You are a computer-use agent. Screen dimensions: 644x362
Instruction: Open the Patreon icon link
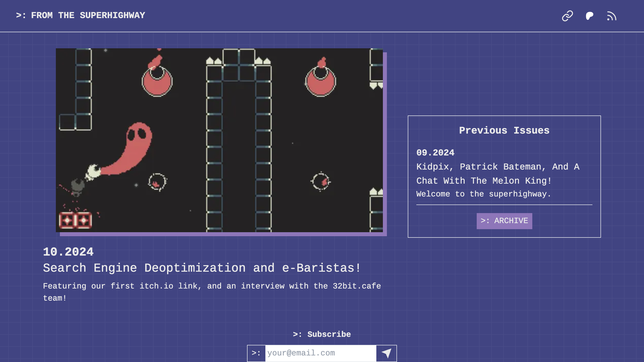[589, 16]
